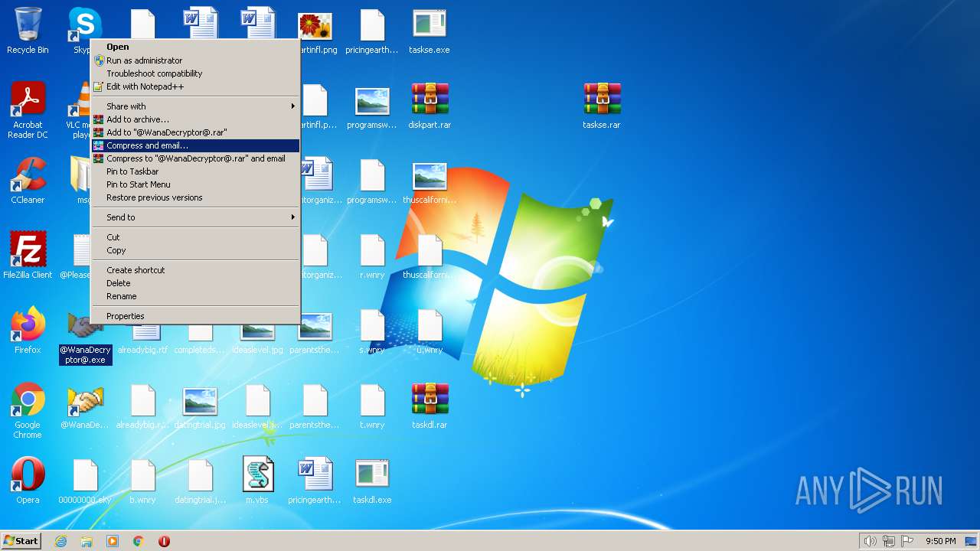Choose Edit with Notepad++
The image size is (980, 551).
[x=195, y=86]
